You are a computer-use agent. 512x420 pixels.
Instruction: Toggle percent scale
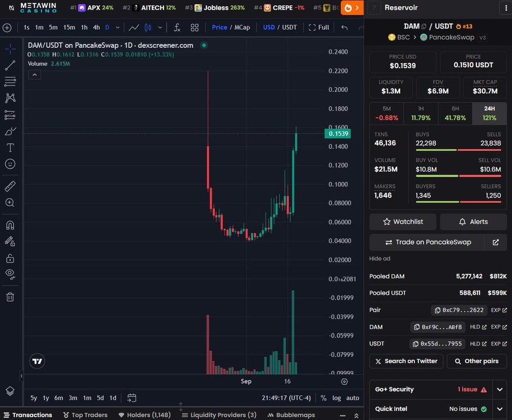323,398
